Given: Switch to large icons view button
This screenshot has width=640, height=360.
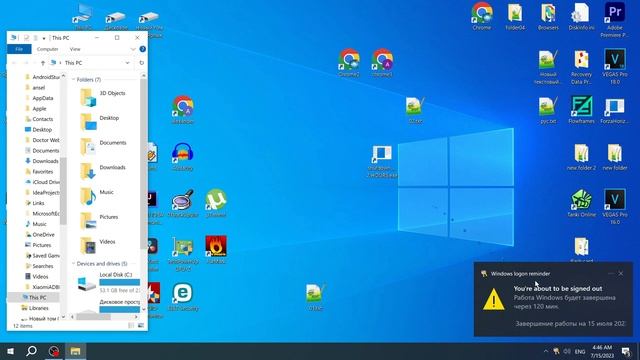Looking at the screenshot, I should tap(141, 326).
